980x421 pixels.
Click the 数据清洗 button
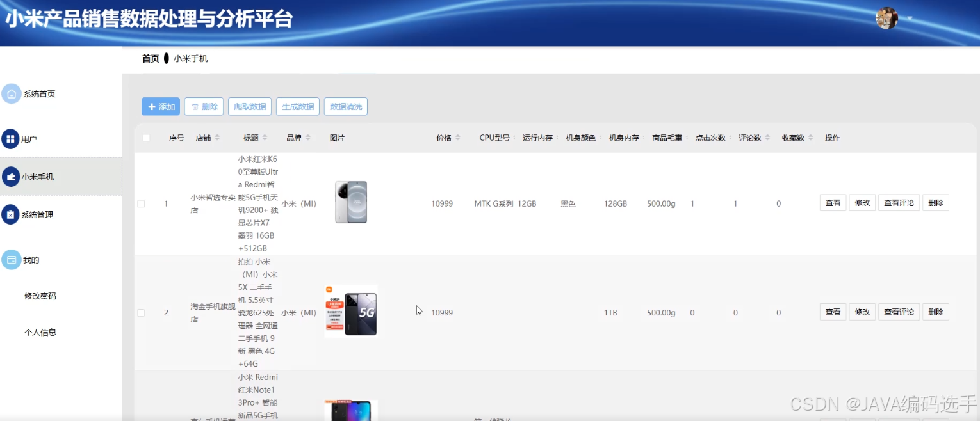[346, 107]
